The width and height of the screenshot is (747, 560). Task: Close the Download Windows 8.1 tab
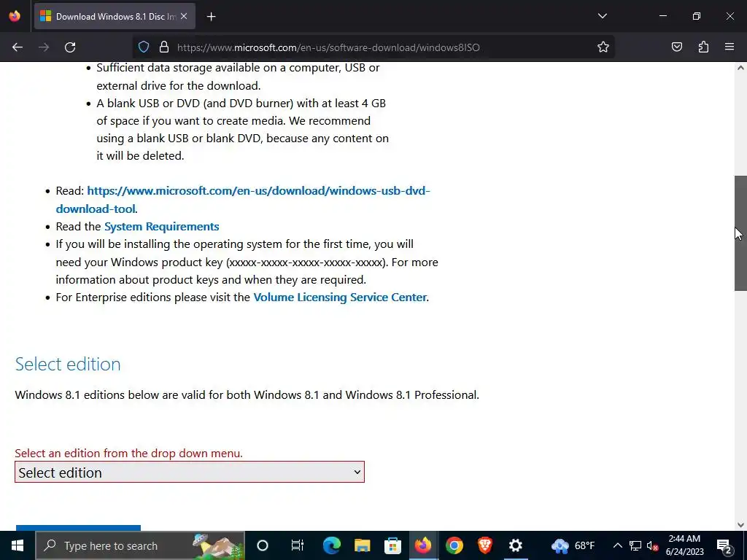tap(184, 16)
